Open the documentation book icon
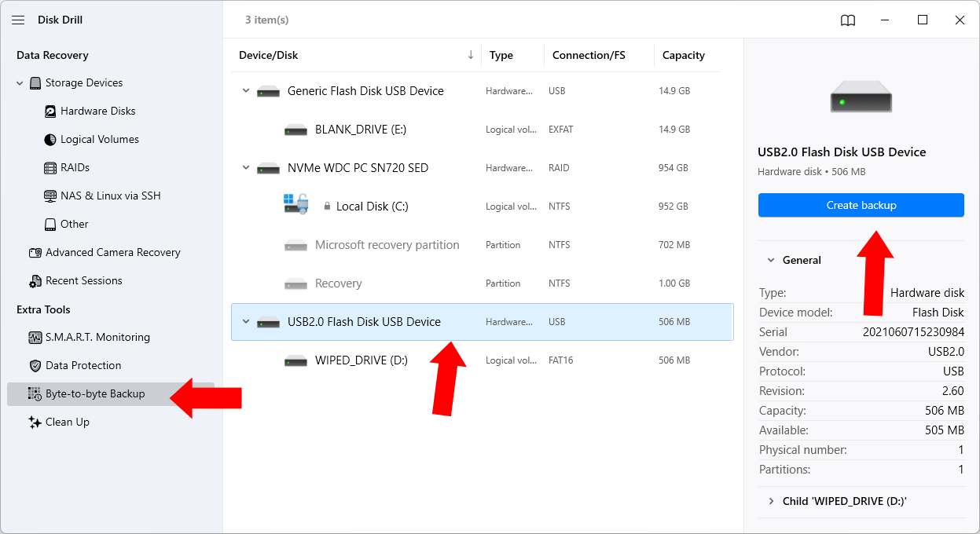The image size is (980, 534). point(848,20)
